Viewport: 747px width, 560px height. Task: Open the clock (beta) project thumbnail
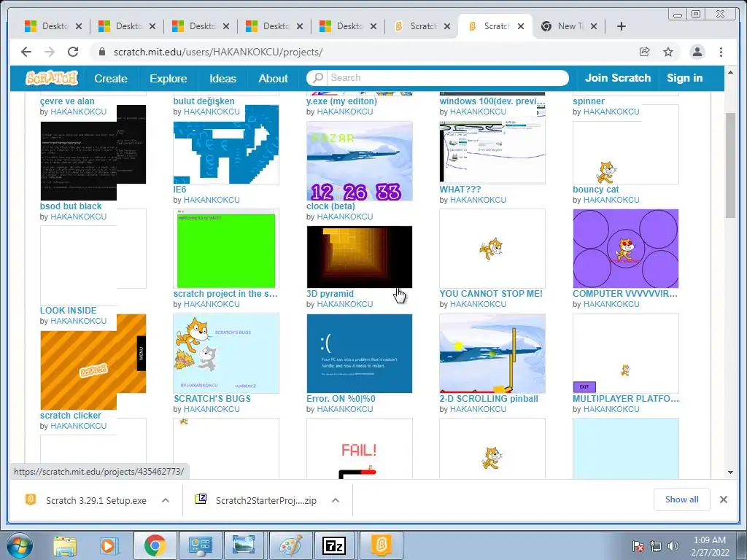pos(359,161)
